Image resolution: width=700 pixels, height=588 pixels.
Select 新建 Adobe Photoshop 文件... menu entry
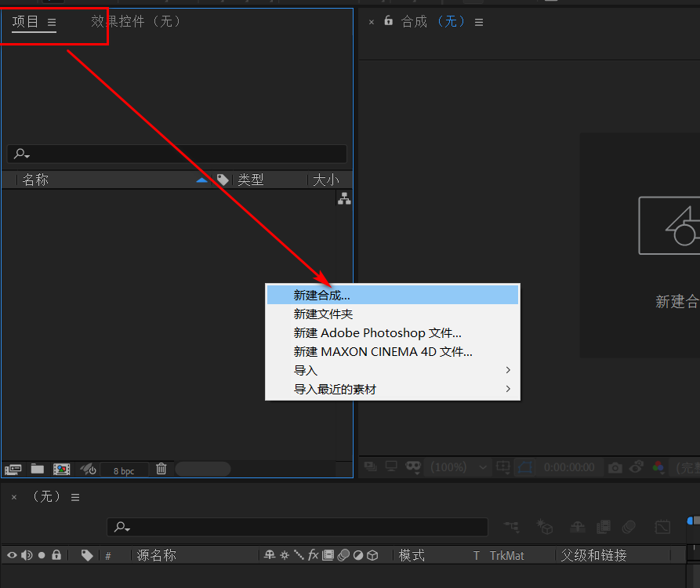click(x=393, y=332)
